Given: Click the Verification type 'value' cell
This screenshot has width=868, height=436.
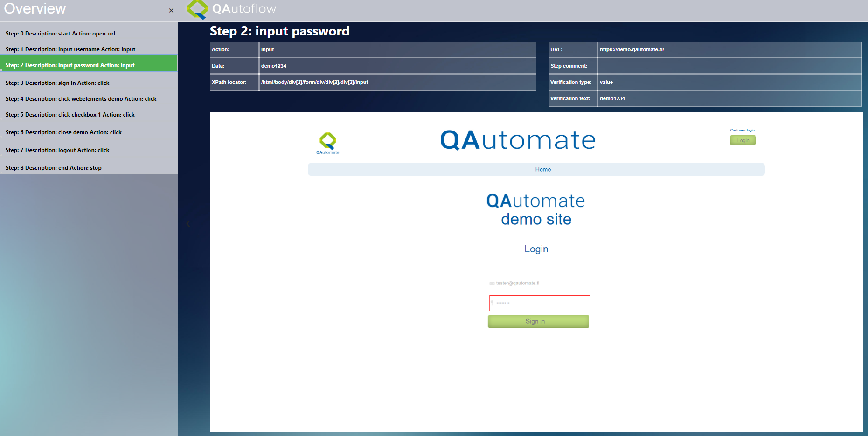Looking at the screenshot, I should coord(729,82).
